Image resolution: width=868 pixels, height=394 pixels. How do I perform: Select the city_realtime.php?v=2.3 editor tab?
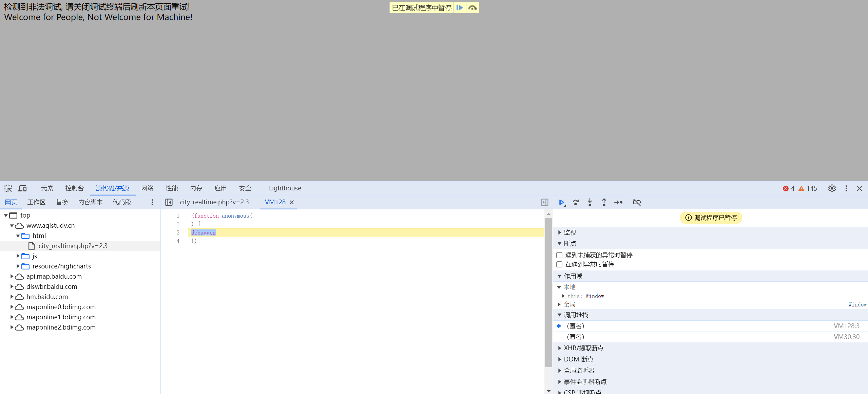coord(214,202)
